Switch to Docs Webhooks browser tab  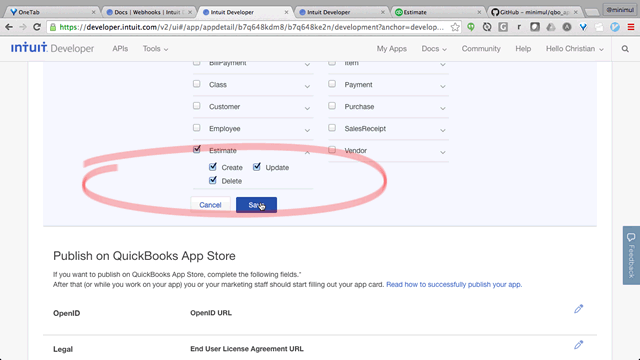point(148,12)
